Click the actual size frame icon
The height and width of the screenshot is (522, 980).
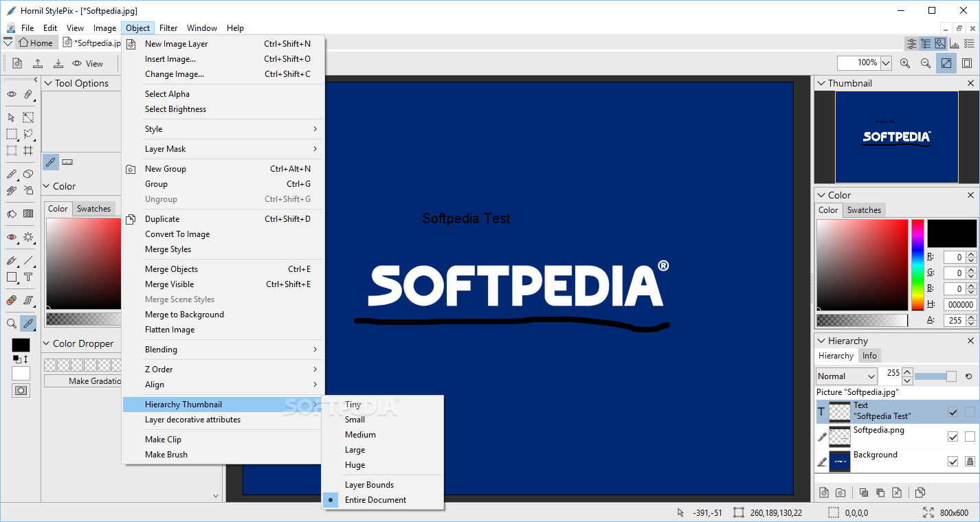[x=967, y=63]
